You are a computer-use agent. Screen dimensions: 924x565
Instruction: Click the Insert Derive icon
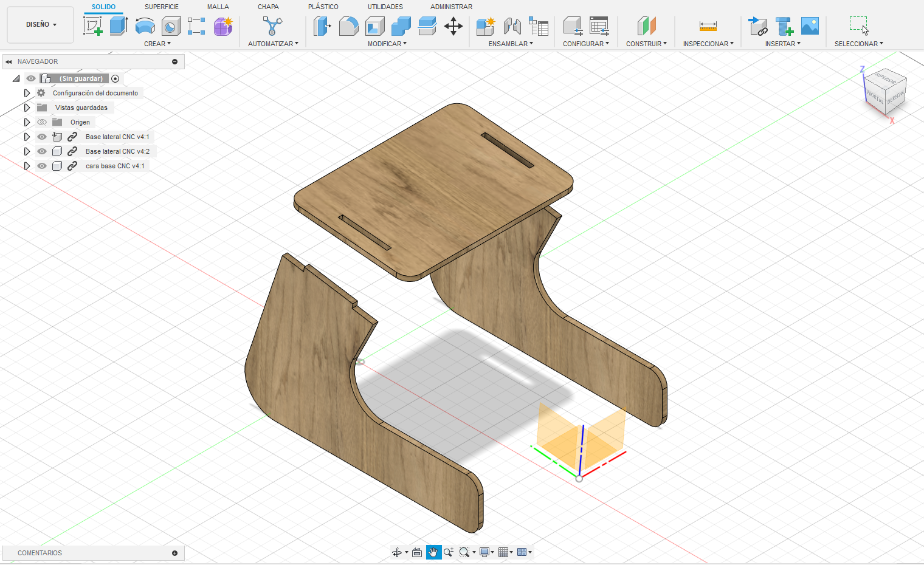tap(758, 26)
